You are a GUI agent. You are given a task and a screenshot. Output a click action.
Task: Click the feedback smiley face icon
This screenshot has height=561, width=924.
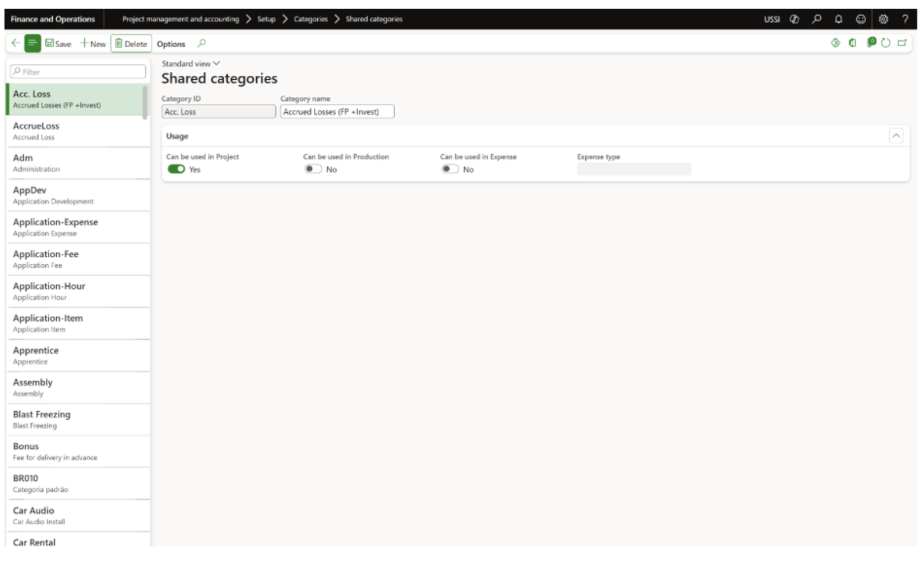coord(861,19)
